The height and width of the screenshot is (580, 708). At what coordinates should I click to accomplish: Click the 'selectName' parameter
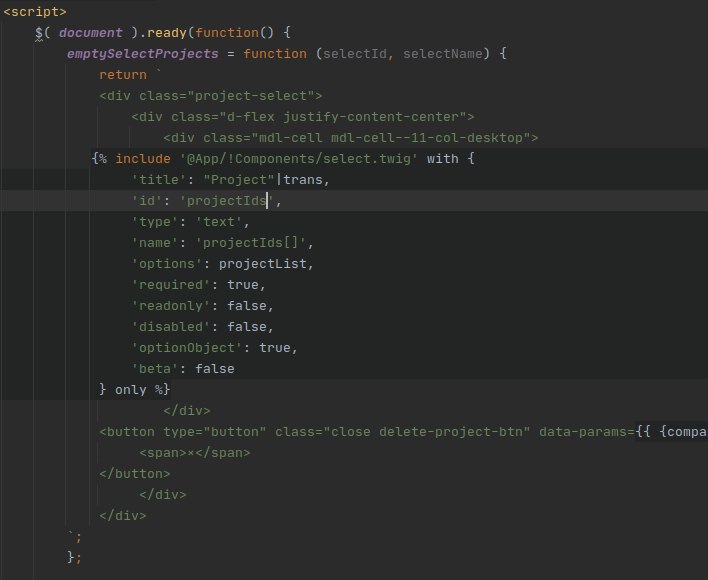[442, 54]
